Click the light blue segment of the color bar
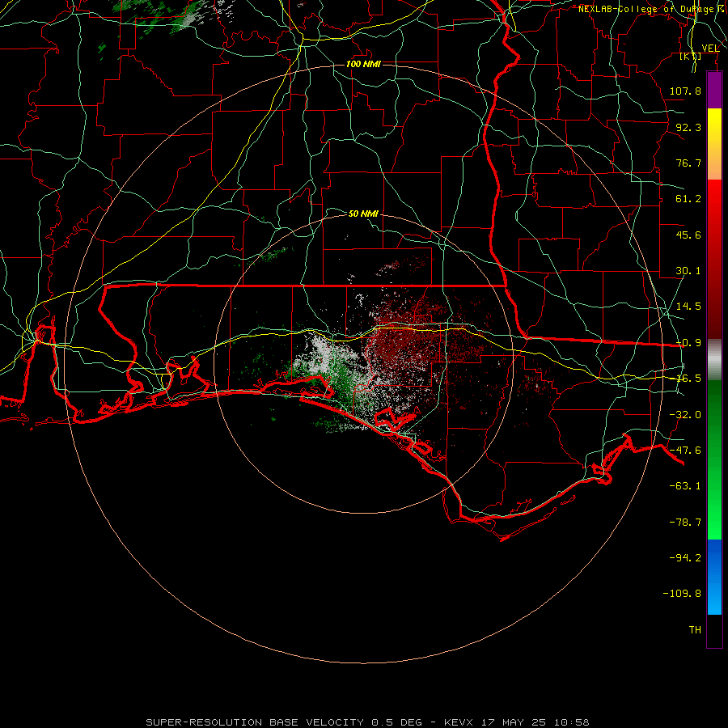Screen dimensions: 728x728 (714, 577)
